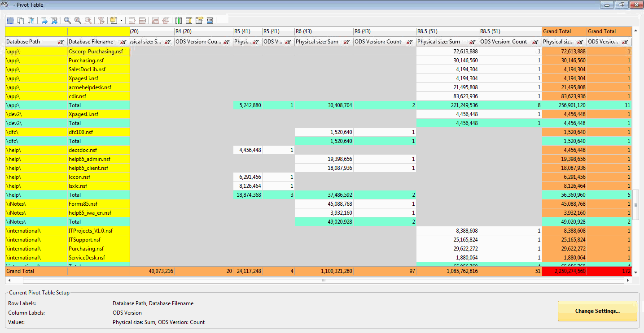Select the reset zoom magnifier icon
This screenshot has height=333, width=644.
(x=88, y=20)
